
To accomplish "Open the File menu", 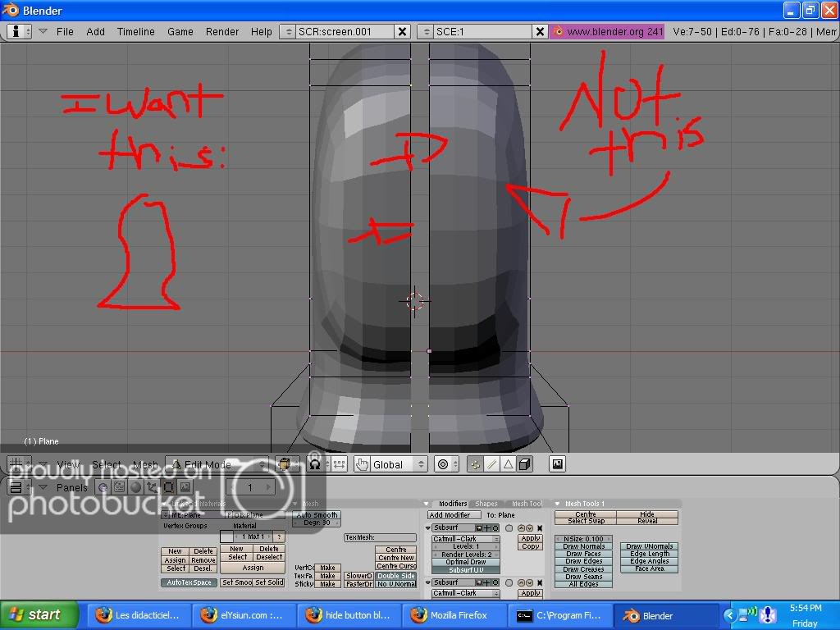I will 65,32.
